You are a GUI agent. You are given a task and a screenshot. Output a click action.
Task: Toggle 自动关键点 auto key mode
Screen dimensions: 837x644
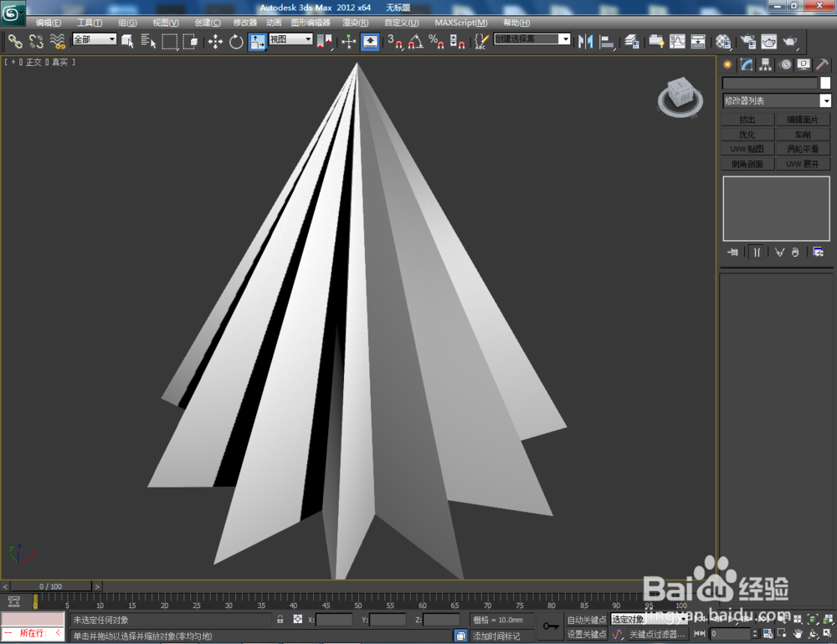(587, 620)
